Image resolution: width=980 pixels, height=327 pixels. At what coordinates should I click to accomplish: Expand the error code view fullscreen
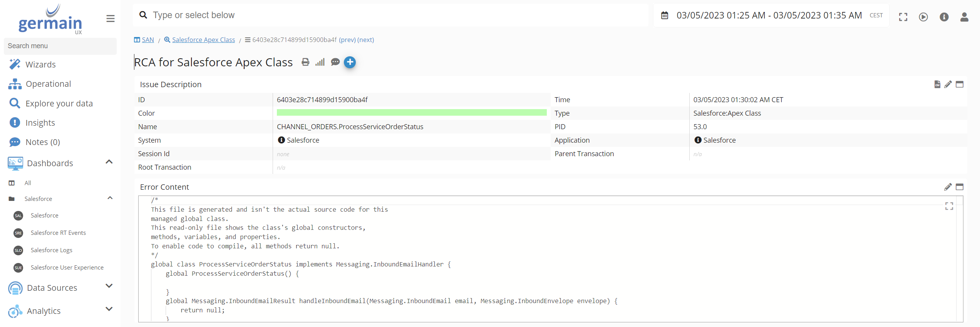tap(949, 206)
